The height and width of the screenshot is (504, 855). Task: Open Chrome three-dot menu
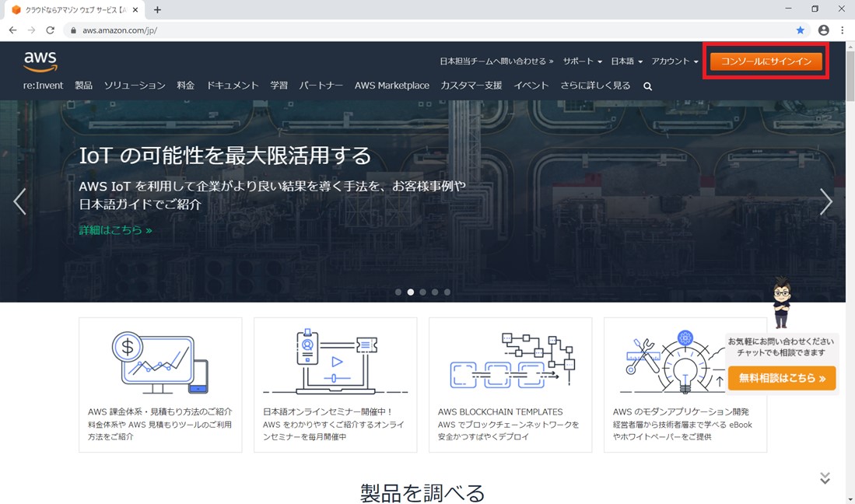tap(843, 30)
